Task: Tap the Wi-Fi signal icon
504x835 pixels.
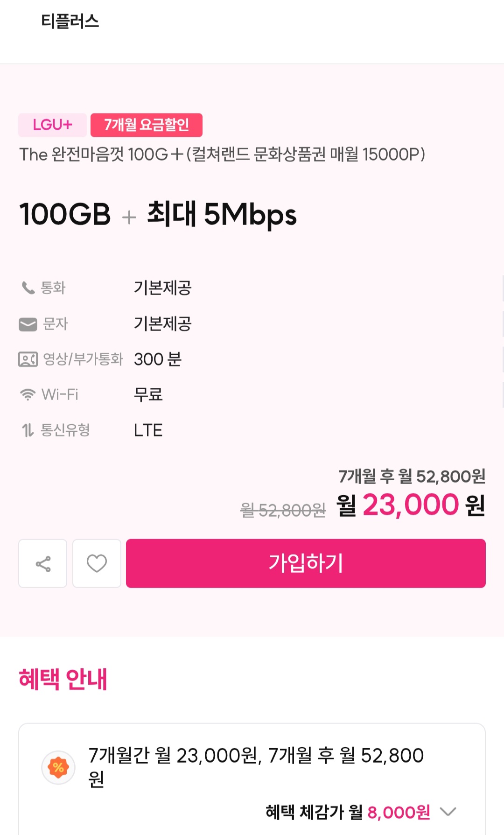Action: (x=28, y=395)
